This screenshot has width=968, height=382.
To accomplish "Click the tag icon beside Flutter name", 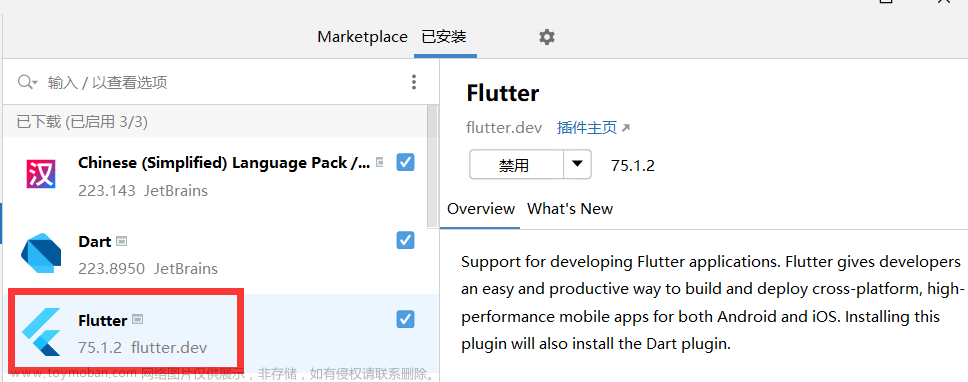I will (138, 320).
